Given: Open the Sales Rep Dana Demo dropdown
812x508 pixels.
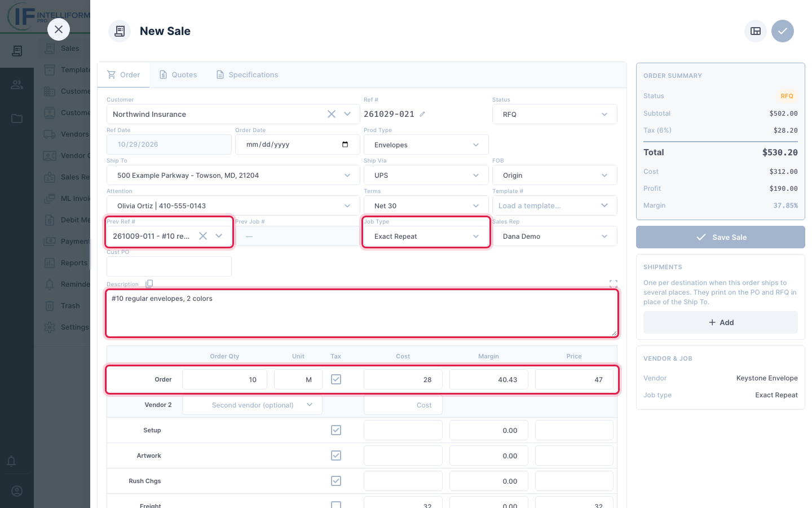Looking at the screenshot, I should tap(555, 237).
